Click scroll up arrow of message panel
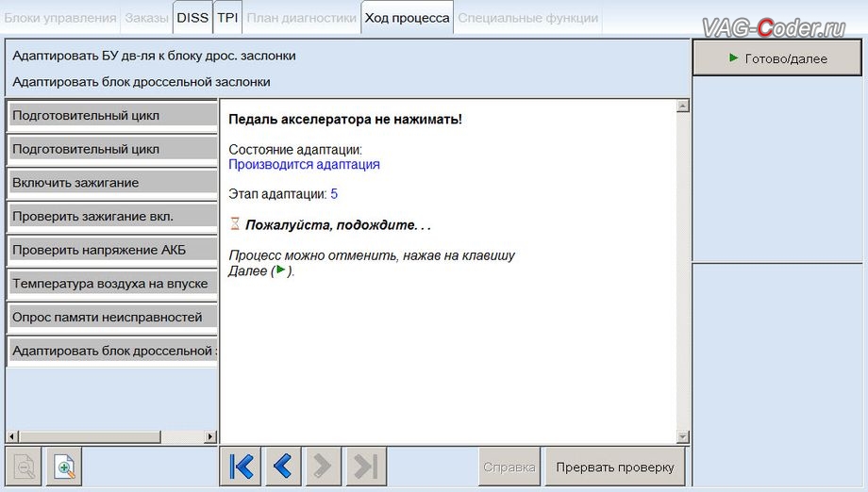This screenshot has width=868, height=492. tap(683, 106)
